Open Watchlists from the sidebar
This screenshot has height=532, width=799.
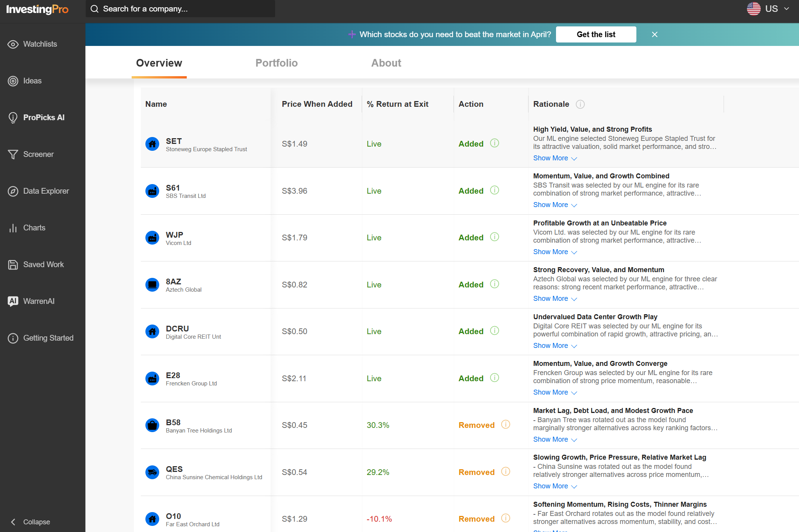point(40,44)
